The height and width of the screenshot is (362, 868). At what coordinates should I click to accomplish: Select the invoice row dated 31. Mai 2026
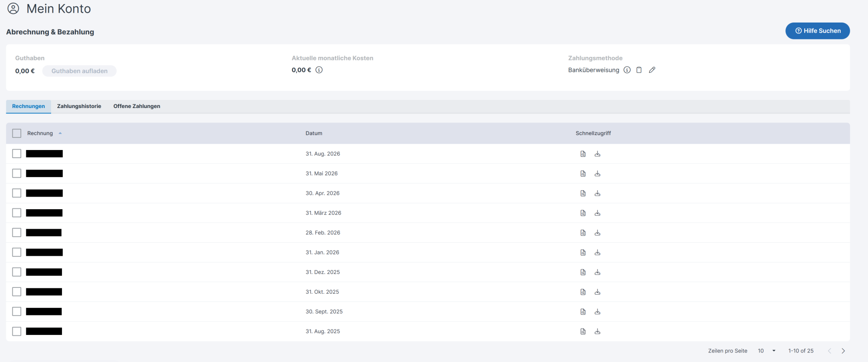pyautogui.click(x=17, y=174)
